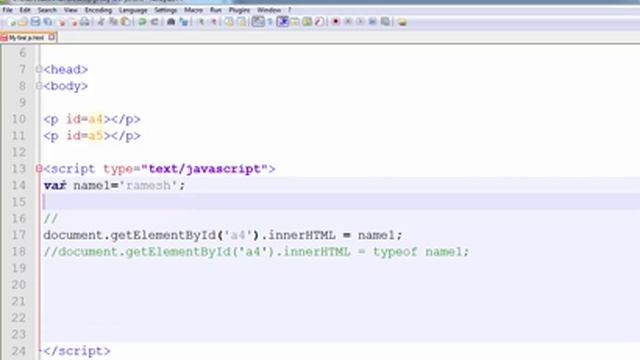
Task: Click "text/javascript" type attribute value
Action: [204, 169]
